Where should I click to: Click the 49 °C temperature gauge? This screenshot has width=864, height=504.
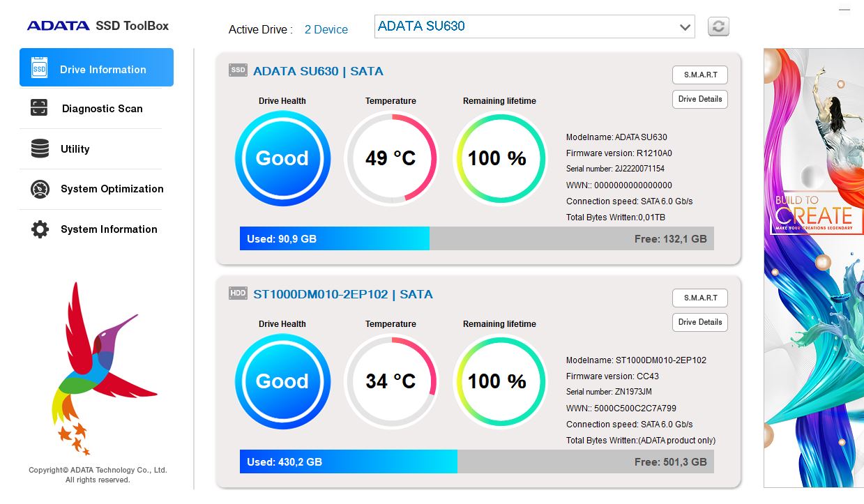click(x=391, y=158)
